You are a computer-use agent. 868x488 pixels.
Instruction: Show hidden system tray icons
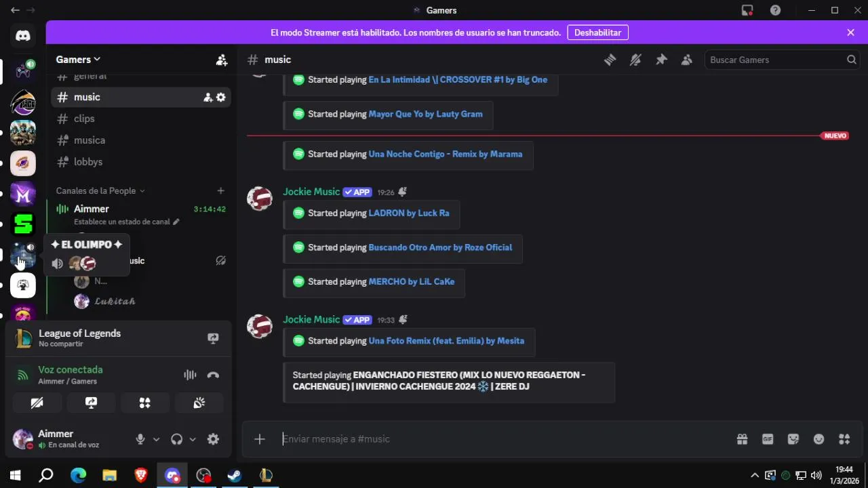click(x=754, y=476)
